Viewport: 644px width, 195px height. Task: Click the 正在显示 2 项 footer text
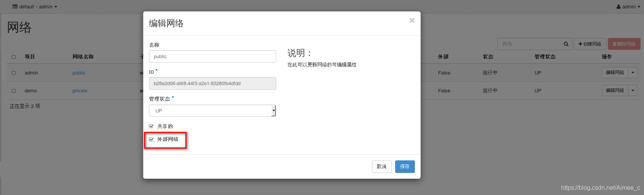click(25, 106)
